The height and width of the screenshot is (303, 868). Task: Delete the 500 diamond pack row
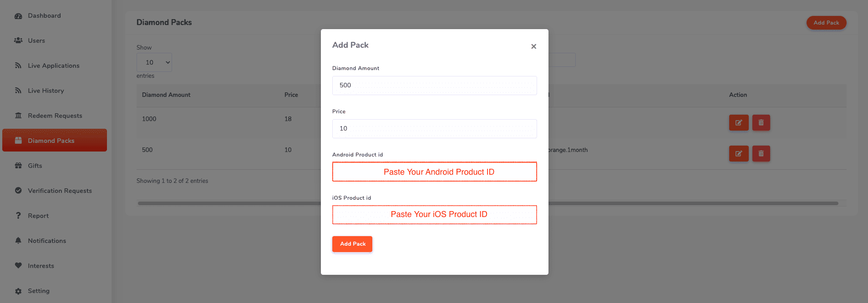tap(761, 153)
